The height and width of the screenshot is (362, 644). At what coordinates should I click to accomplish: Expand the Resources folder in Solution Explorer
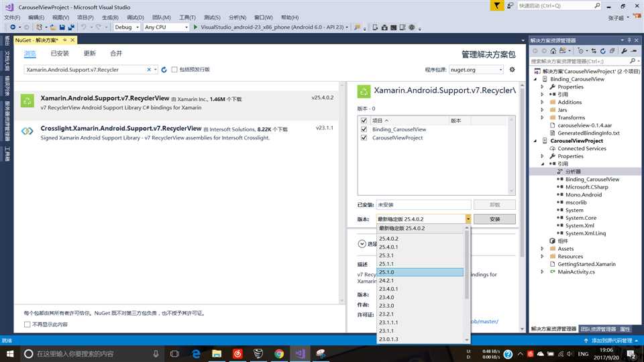pos(542,256)
